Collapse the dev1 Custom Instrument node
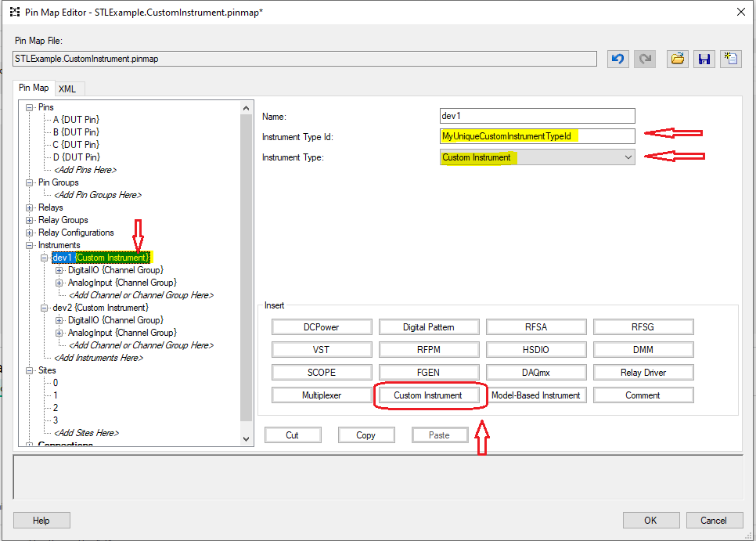 pyautogui.click(x=45, y=258)
